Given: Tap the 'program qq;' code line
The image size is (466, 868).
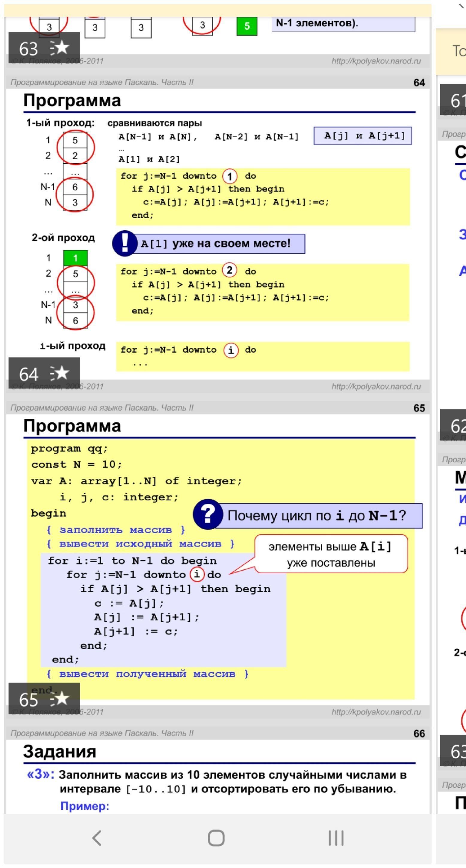Looking at the screenshot, I should (x=69, y=449).
